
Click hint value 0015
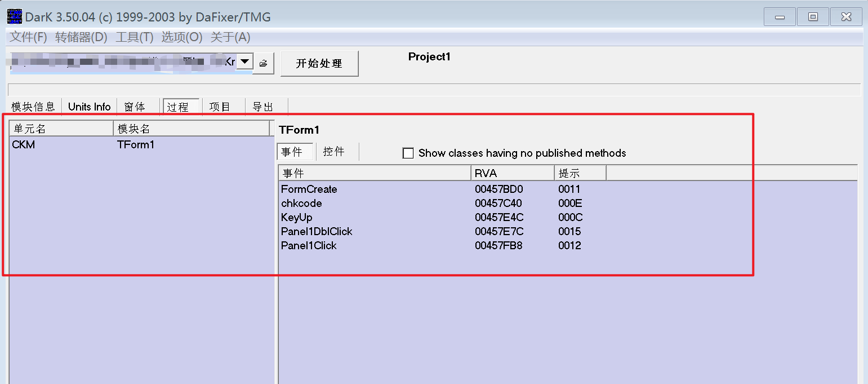click(569, 231)
